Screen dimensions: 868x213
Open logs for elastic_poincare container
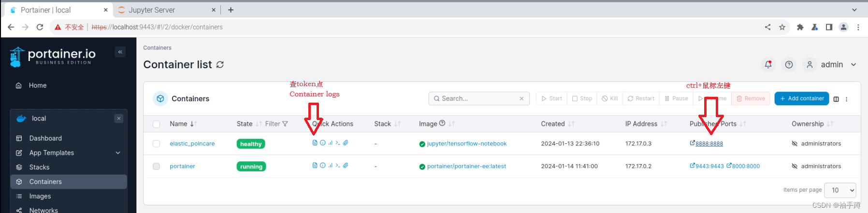pyautogui.click(x=315, y=143)
